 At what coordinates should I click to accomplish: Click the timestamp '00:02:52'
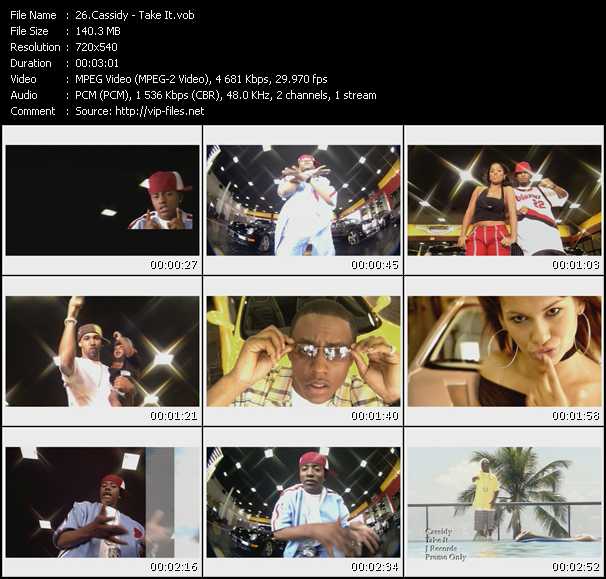click(x=576, y=567)
